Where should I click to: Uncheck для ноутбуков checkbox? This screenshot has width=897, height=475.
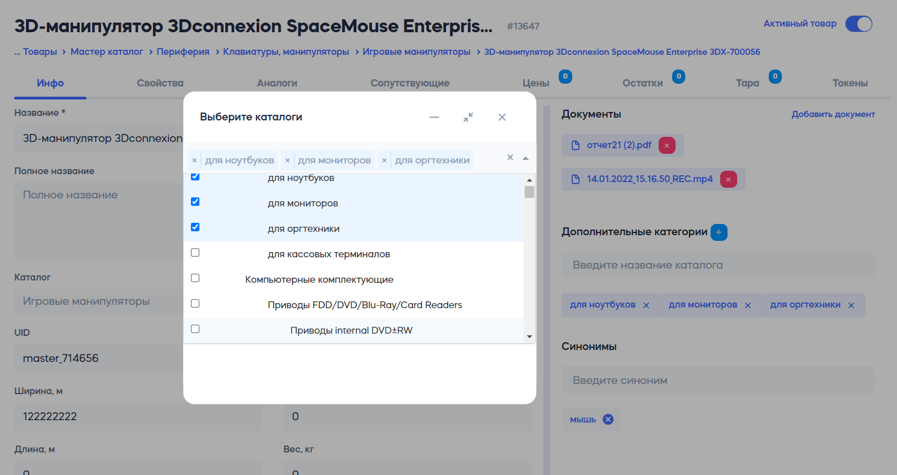(195, 177)
